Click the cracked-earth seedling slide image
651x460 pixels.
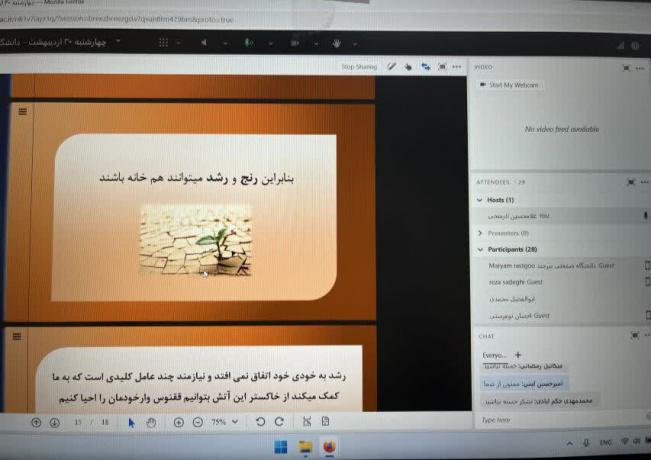tap(195, 240)
